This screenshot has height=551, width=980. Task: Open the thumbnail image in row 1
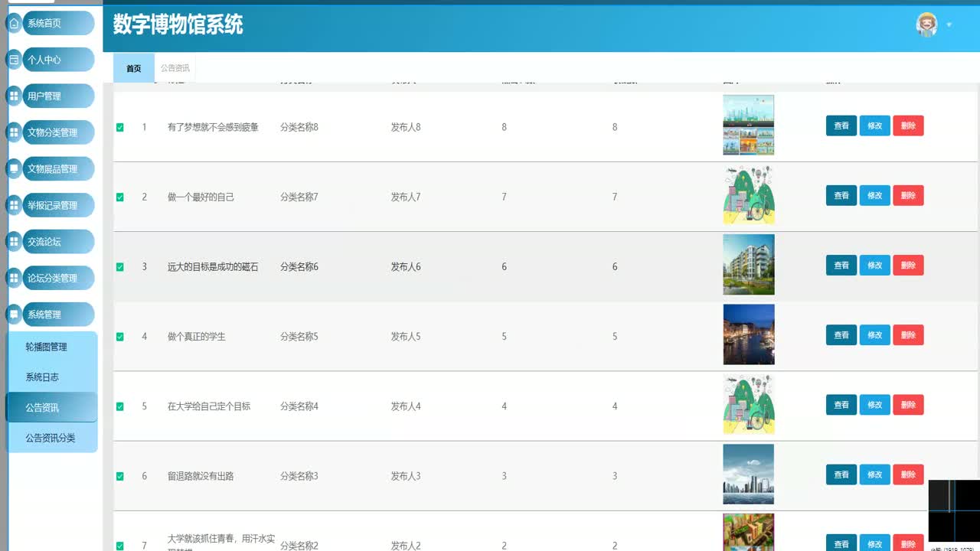click(749, 125)
